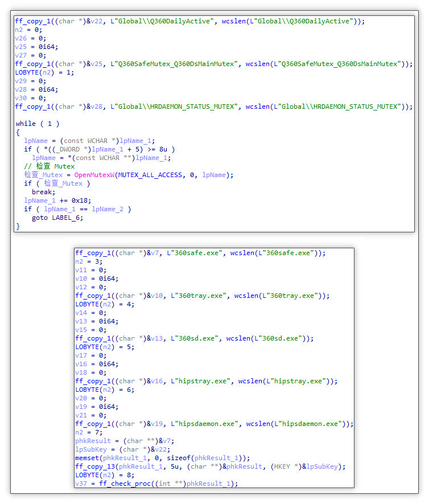Image resolution: width=429 pixels, height=504 pixels.
Task: Click the "v20 = 0;" line
Action: coord(90,398)
